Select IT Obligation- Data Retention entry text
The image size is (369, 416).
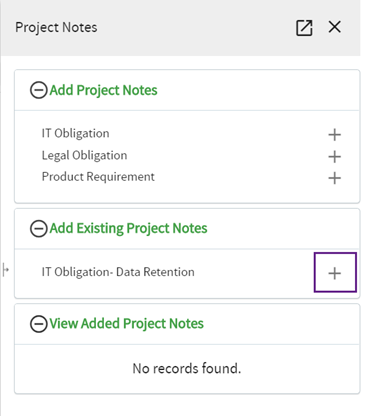click(x=118, y=272)
